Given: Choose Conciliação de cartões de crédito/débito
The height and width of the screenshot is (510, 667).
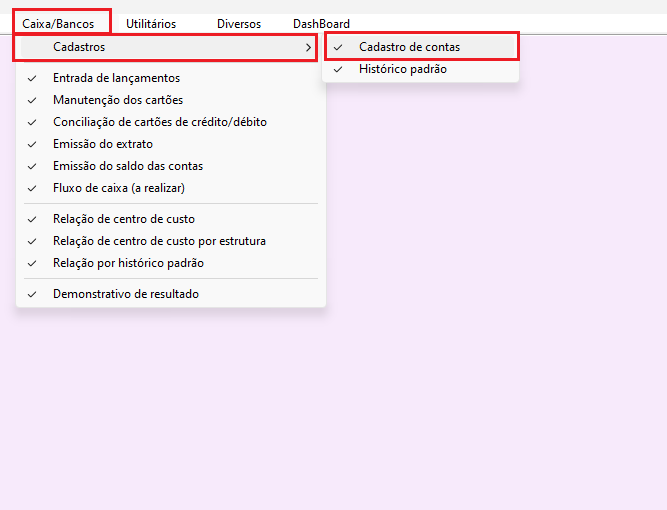Looking at the screenshot, I should [159, 122].
